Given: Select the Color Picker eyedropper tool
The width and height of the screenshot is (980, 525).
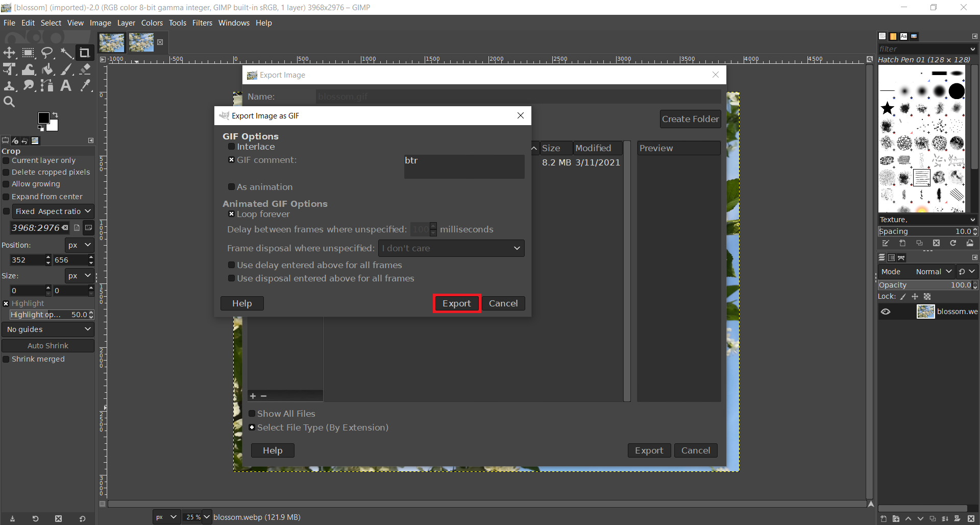Looking at the screenshot, I should point(85,86).
